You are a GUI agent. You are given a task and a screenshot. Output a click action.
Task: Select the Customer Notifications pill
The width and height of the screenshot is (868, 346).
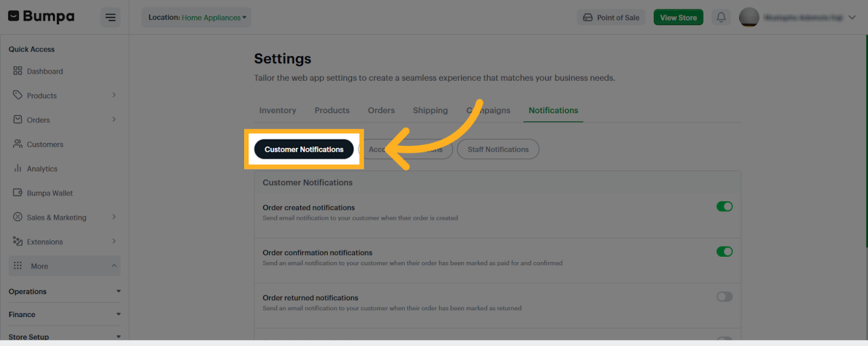tap(304, 149)
